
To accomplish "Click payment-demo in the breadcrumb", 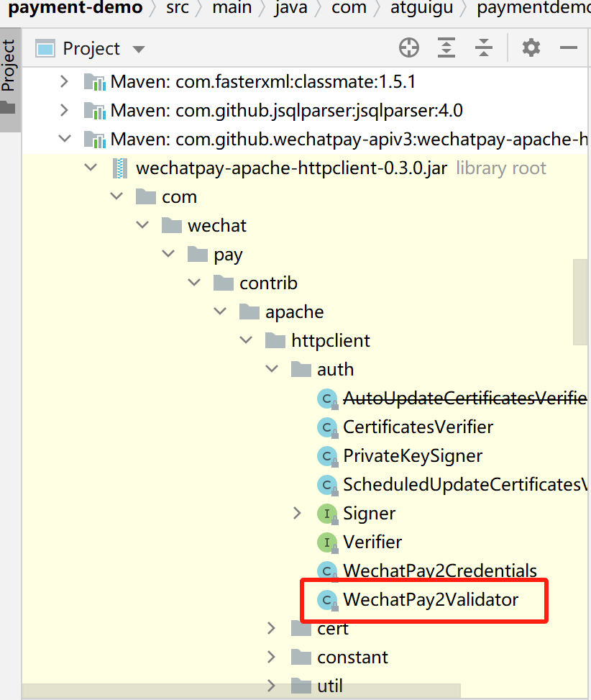I will [75, 8].
